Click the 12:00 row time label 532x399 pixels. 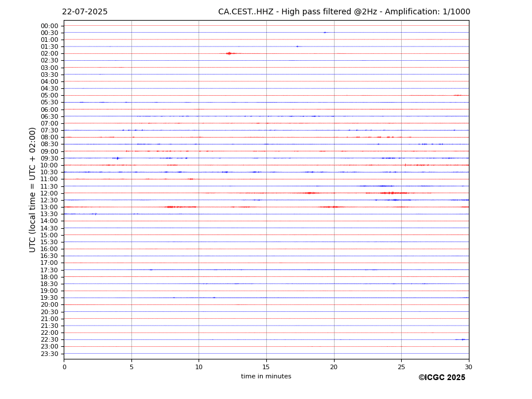(x=49, y=193)
